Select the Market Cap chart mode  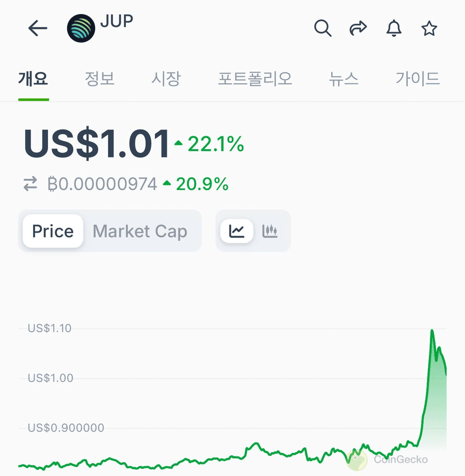[x=140, y=231]
